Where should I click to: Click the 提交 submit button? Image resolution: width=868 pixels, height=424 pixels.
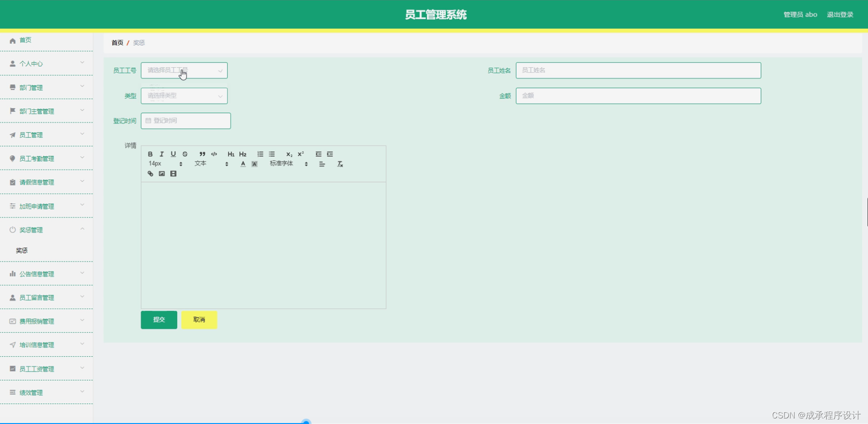[x=159, y=320]
